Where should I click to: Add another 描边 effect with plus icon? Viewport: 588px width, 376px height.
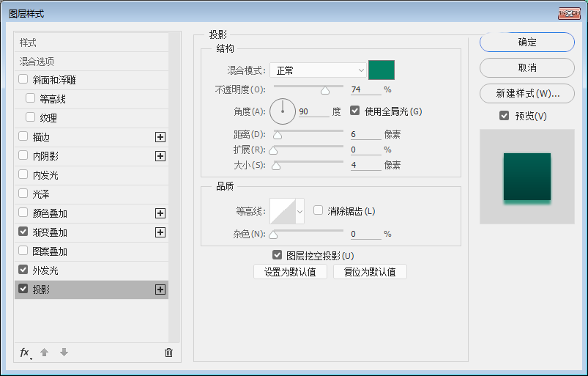[160, 137]
